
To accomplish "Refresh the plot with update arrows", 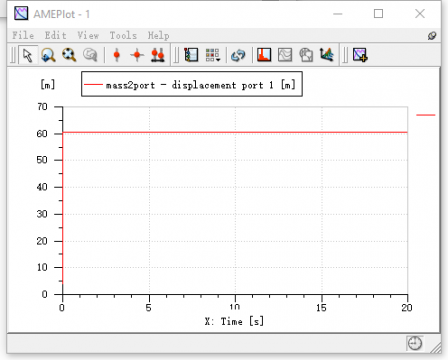I will [238, 55].
